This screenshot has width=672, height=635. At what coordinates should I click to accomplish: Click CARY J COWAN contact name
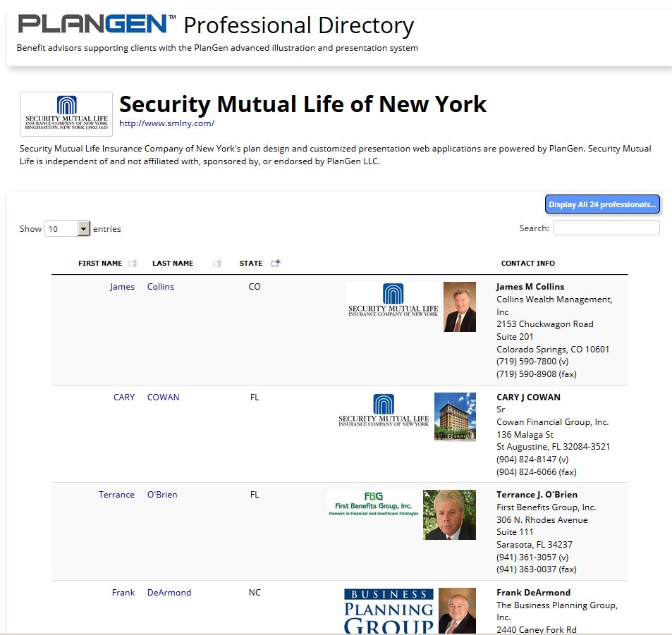click(528, 397)
